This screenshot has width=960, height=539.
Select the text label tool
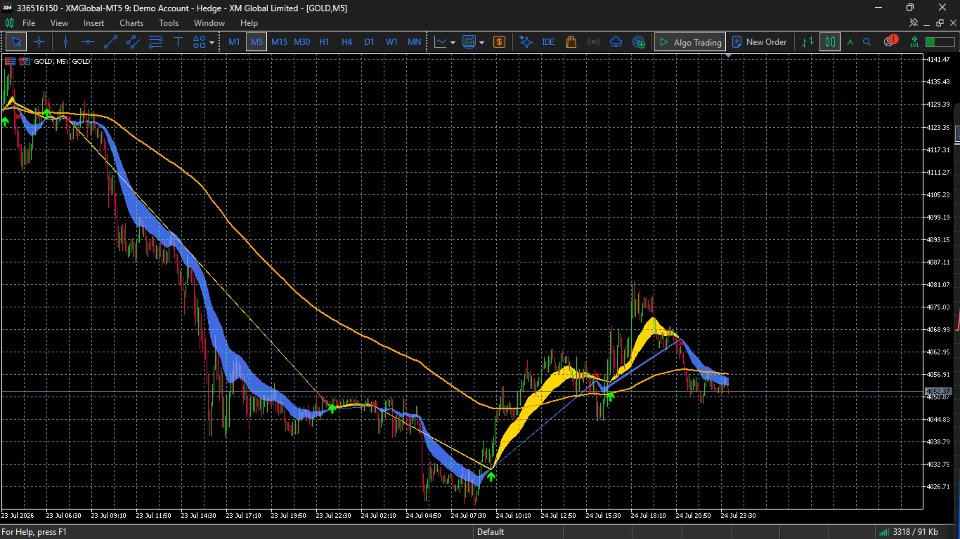click(178, 42)
